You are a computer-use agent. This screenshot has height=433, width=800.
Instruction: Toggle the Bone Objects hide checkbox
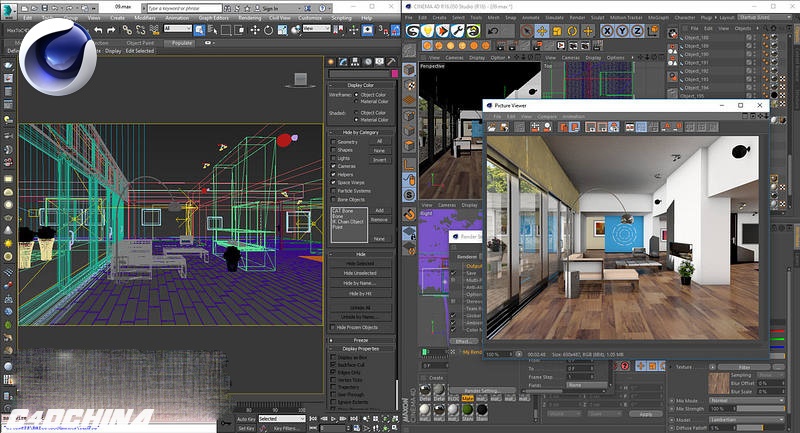tap(333, 200)
